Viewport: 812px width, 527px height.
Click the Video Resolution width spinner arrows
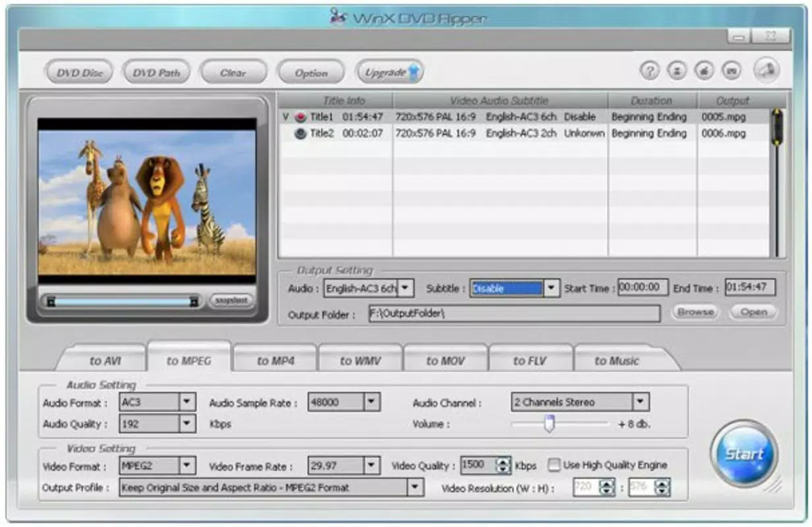(x=607, y=487)
